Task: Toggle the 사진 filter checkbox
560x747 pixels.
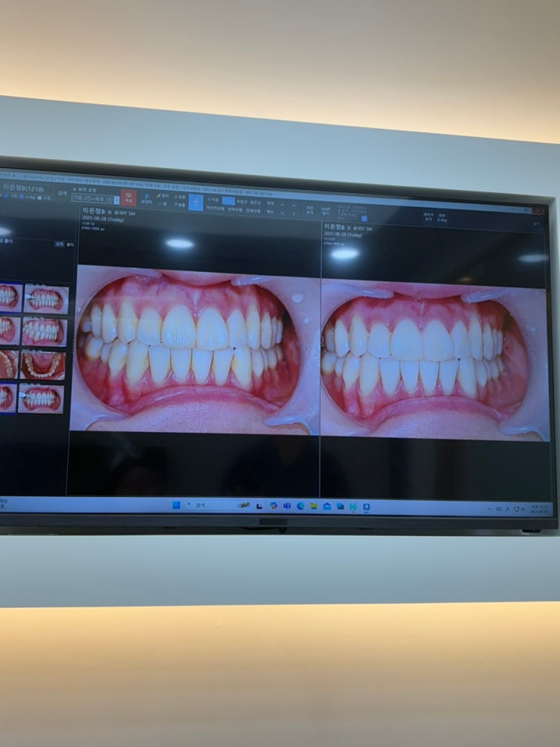Action: point(7,196)
